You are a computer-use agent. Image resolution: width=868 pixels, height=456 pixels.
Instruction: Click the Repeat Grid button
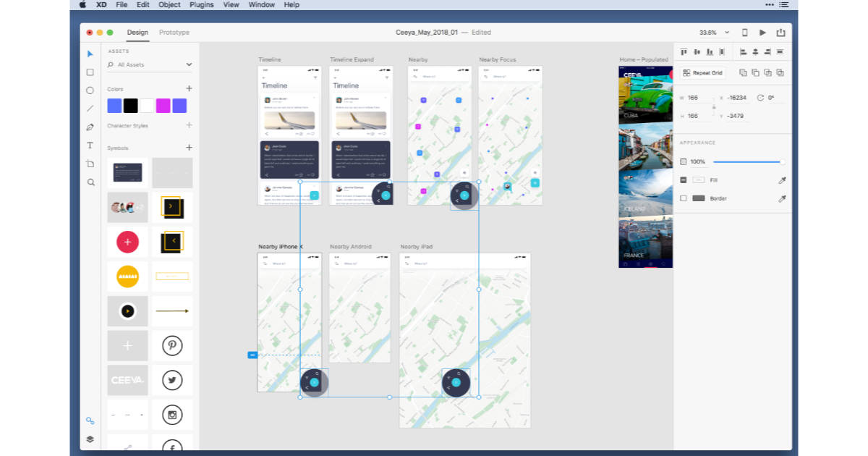(702, 73)
